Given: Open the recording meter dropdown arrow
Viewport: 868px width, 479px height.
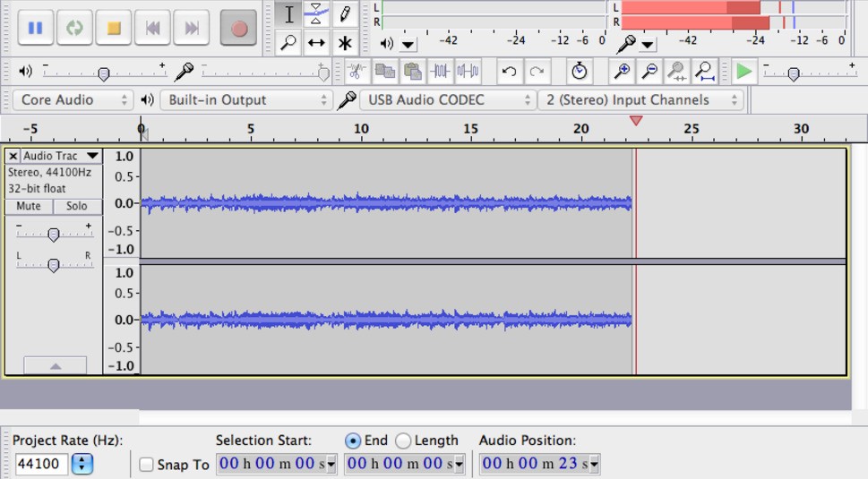Looking at the screenshot, I should coord(647,44).
